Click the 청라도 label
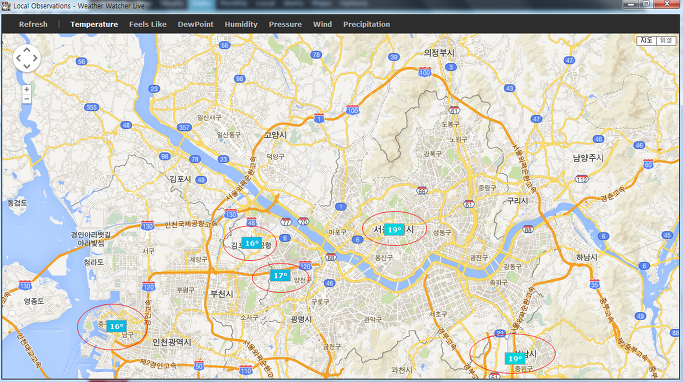 94,262
